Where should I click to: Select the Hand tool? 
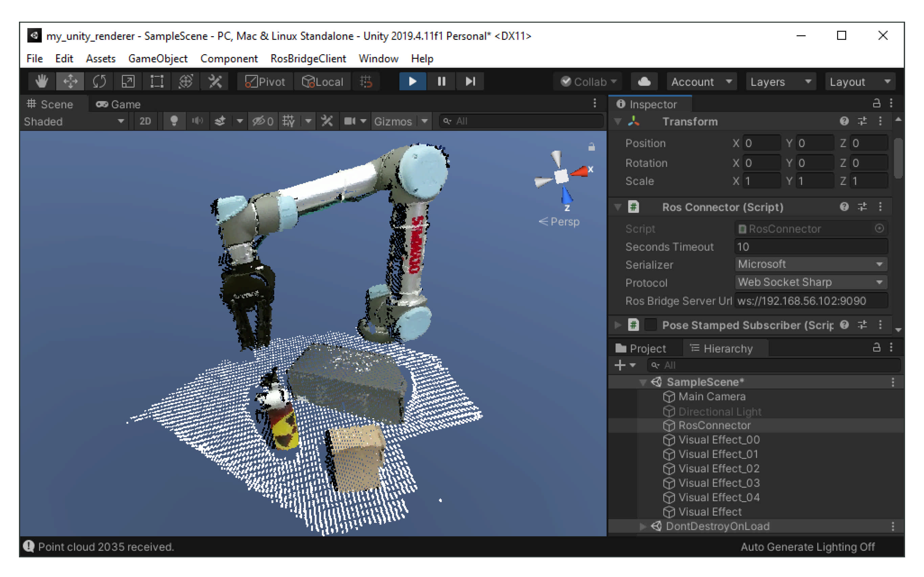coord(42,82)
